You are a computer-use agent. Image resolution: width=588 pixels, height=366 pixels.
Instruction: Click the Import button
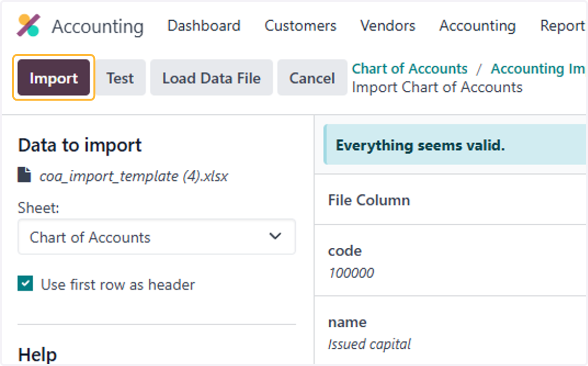[x=54, y=78]
